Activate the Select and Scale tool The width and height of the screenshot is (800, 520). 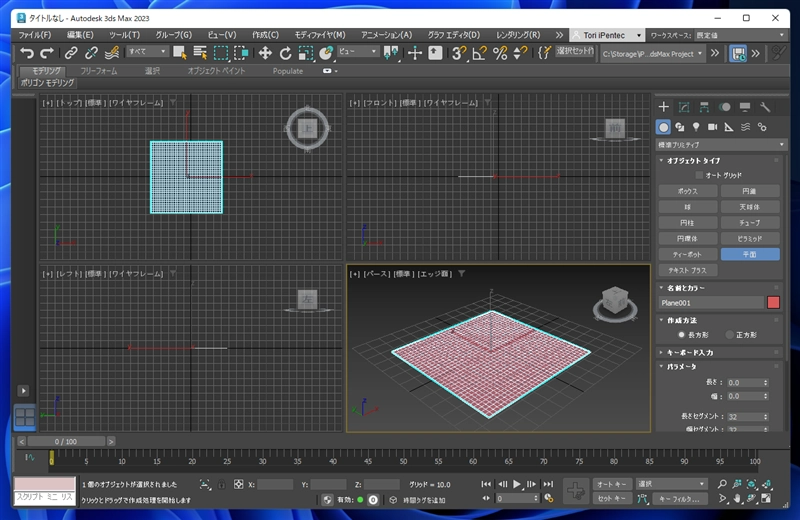(x=306, y=53)
